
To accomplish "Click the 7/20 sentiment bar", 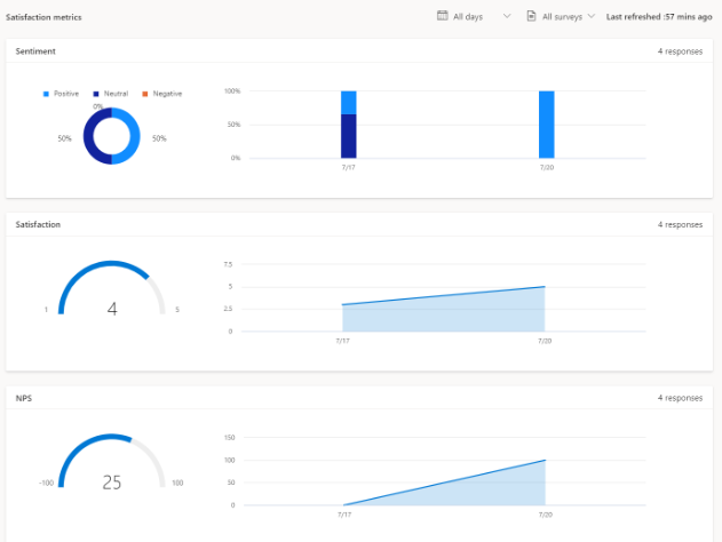I will 546,124.
